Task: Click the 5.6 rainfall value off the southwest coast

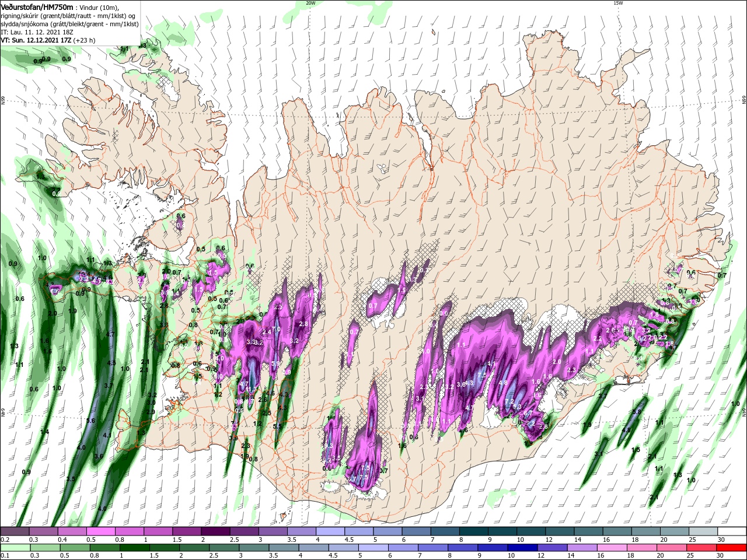Action: click(x=90, y=421)
